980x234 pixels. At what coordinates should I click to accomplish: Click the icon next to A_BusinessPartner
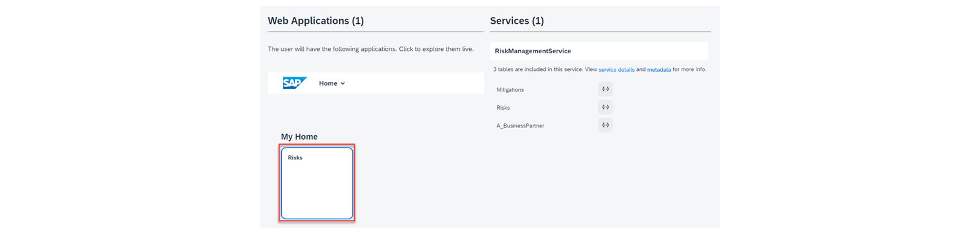(x=605, y=125)
